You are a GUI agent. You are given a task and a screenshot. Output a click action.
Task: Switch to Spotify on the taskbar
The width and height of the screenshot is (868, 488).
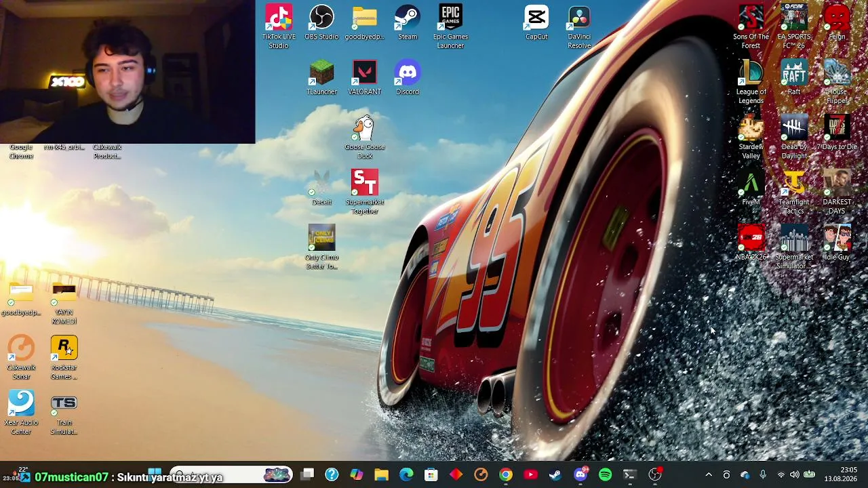pyautogui.click(x=605, y=475)
